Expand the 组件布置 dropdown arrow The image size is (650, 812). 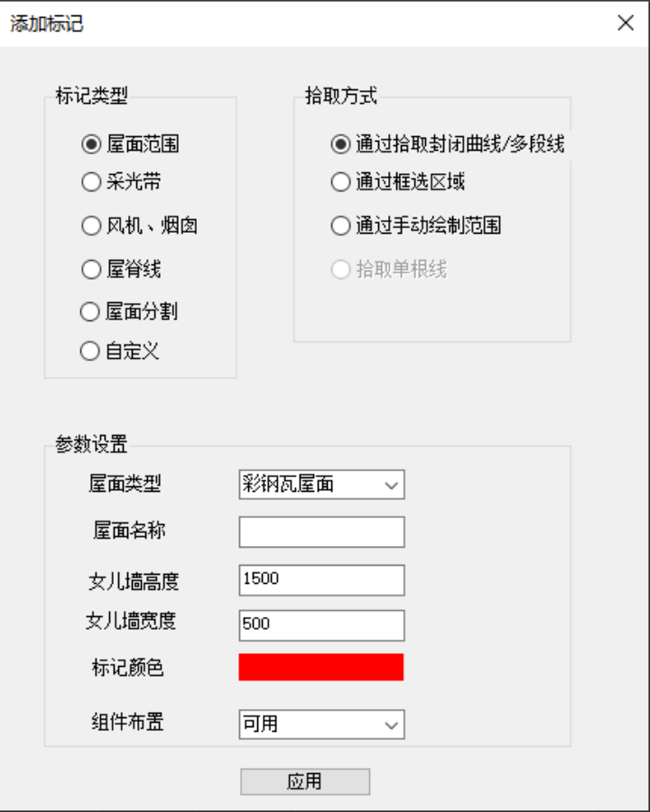click(391, 724)
